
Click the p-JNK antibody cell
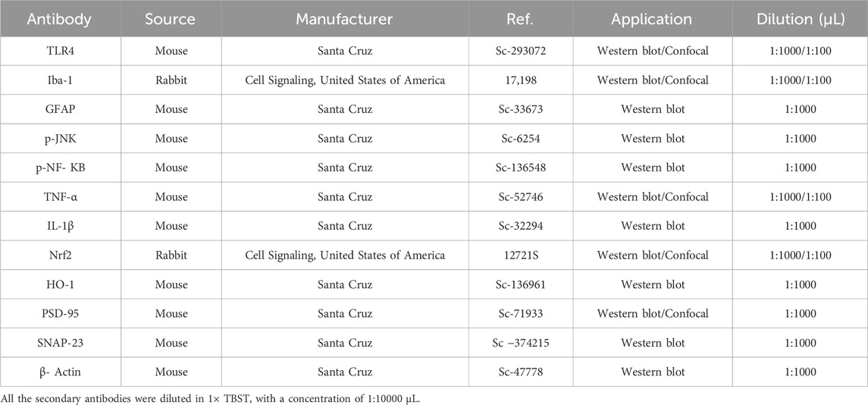pos(61,139)
